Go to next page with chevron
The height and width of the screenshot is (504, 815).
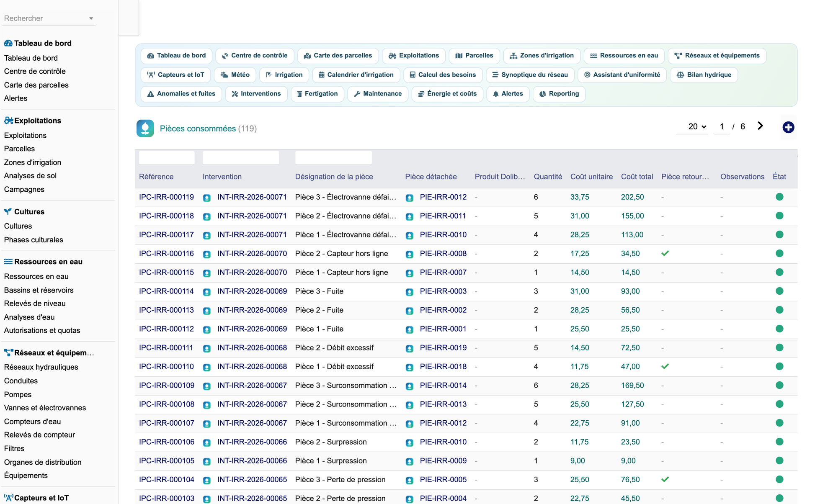(760, 126)
